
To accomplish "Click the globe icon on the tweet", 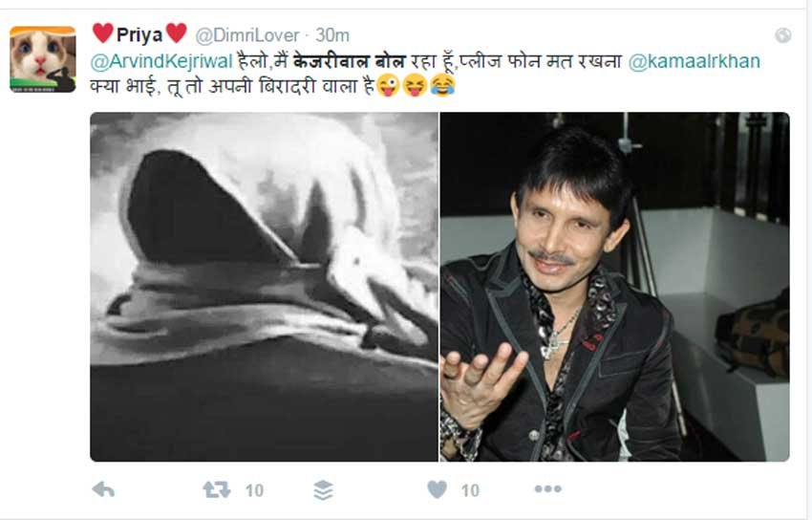I will pyautogui.click(x=783, y=35).
